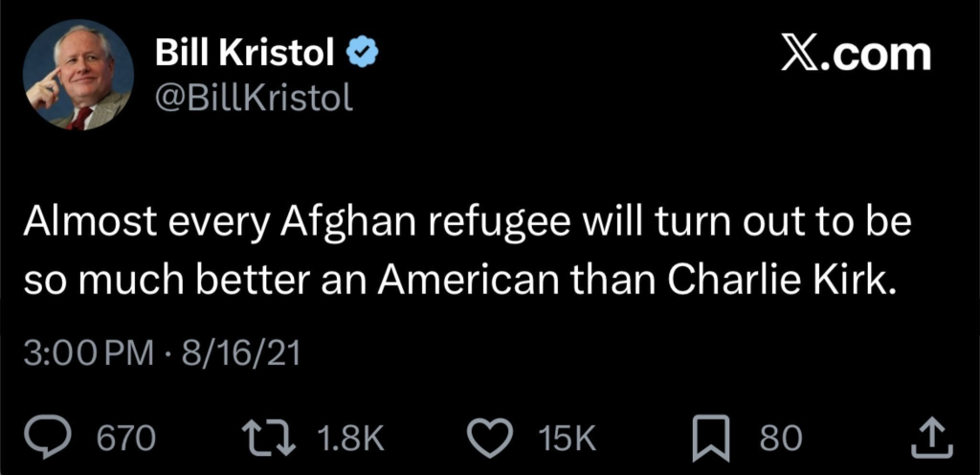The height and width of the screenshot is (475, 980).
Task: Click the "Bill Kristol" display name
Action: click(x=245, y=56)
